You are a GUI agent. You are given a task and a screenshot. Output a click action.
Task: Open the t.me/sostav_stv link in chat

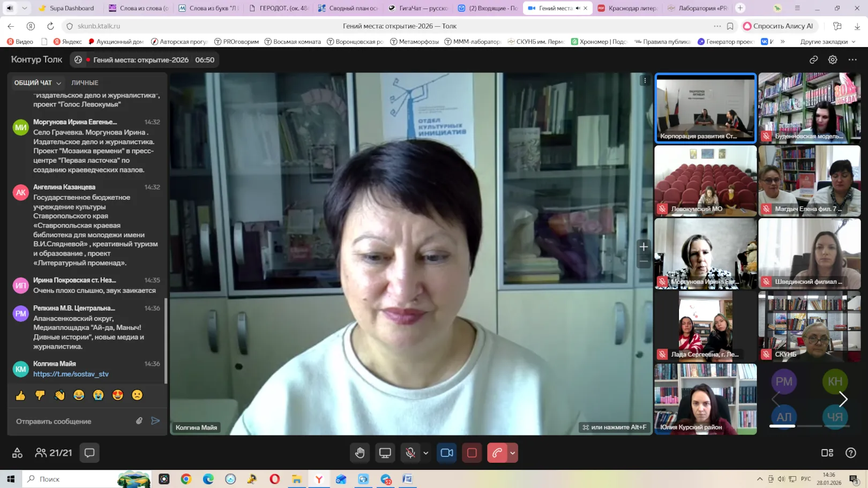71,374
